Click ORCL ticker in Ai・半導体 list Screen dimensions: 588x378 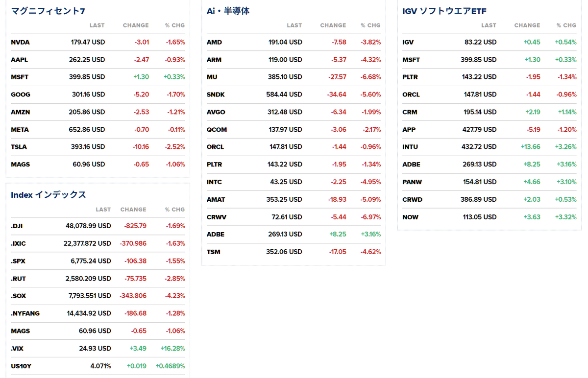pyautogui.click(x=215, y=147)
